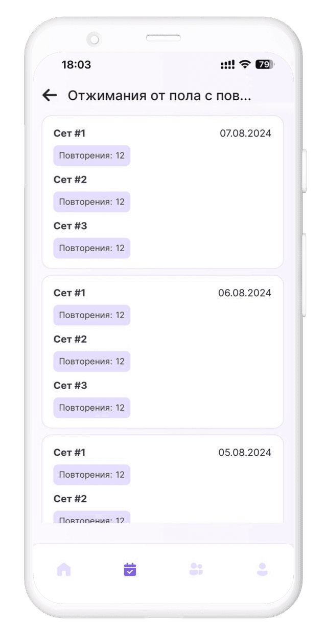
Task: Tap the back arrow icon
Action: click(x=50, y=95)
